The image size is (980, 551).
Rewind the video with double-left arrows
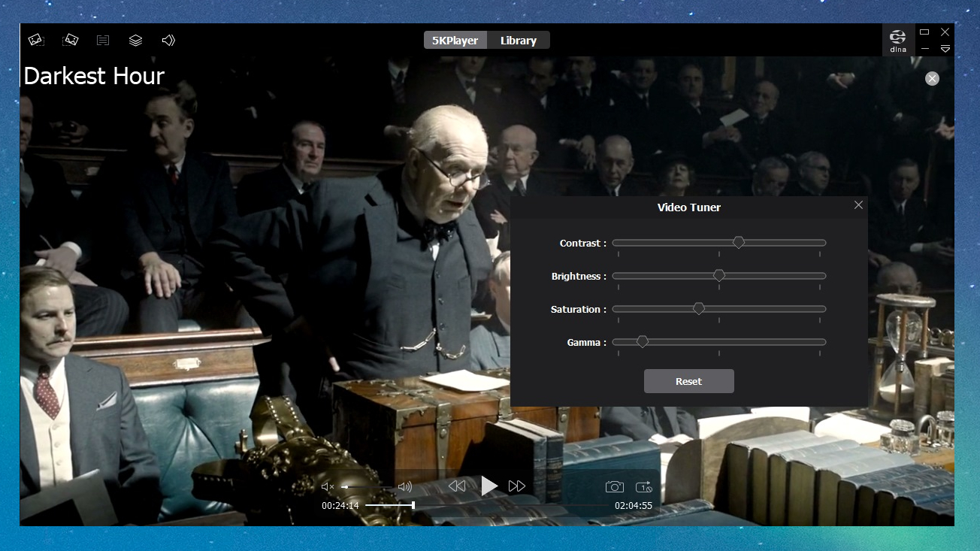pos(457,486)
